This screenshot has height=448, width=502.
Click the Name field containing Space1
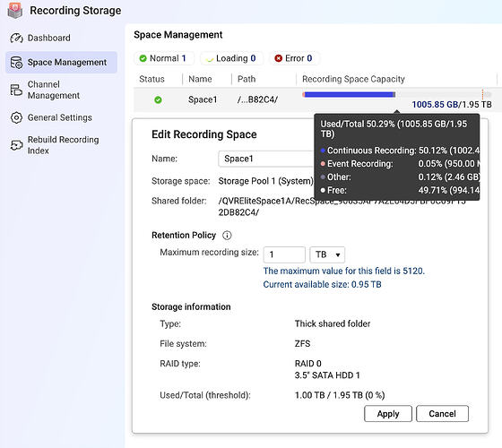point(266,159)
